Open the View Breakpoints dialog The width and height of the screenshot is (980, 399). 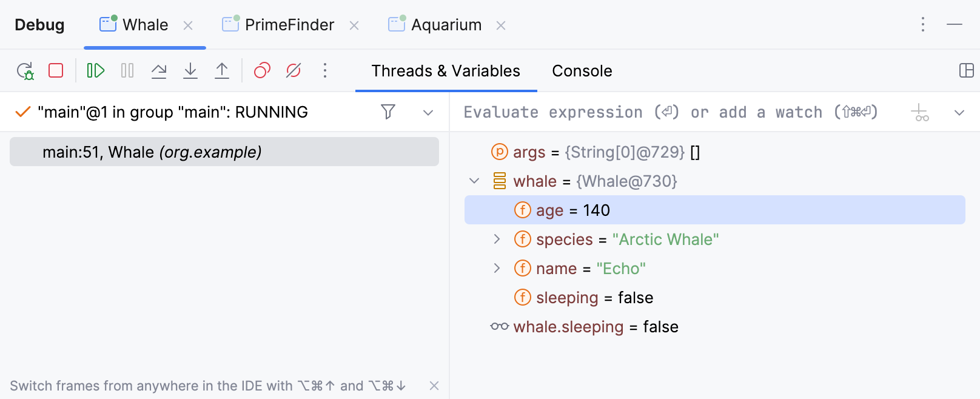(261, 71)
